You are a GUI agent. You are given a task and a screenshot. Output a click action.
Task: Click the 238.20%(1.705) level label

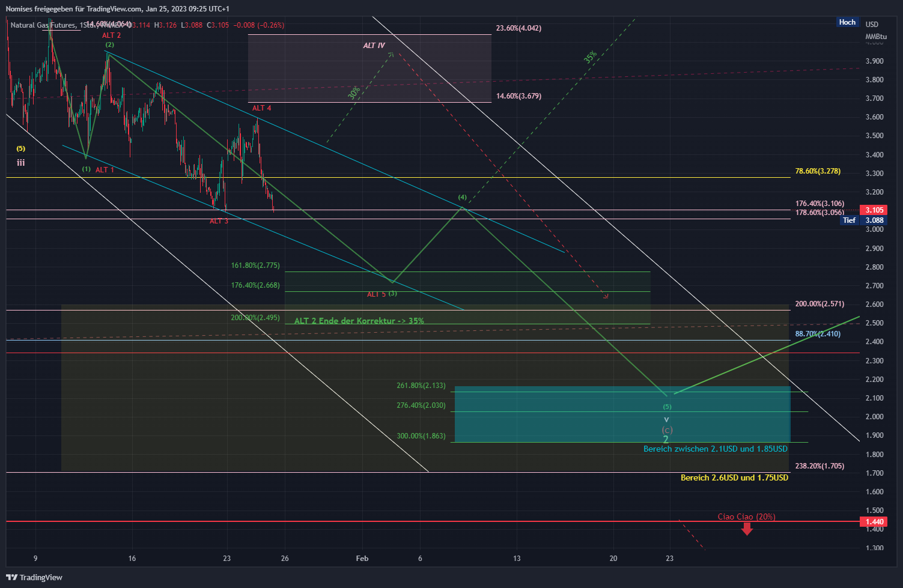click(819, 466)
